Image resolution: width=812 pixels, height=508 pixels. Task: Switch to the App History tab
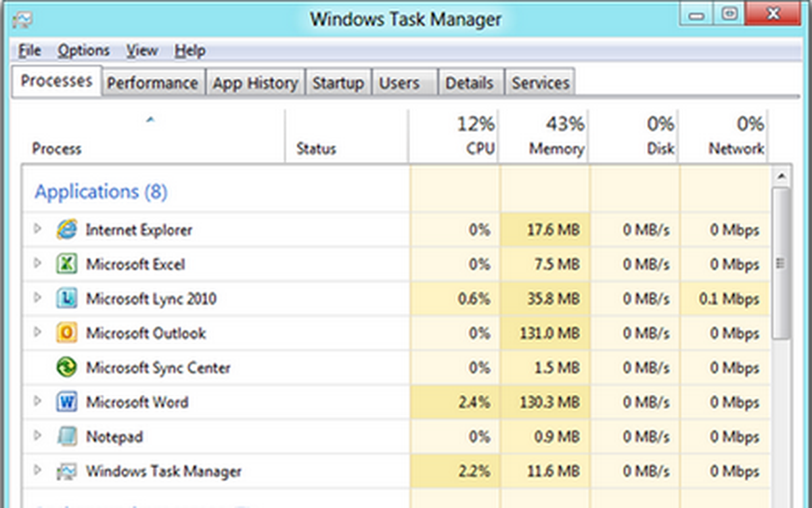[255, 83]
